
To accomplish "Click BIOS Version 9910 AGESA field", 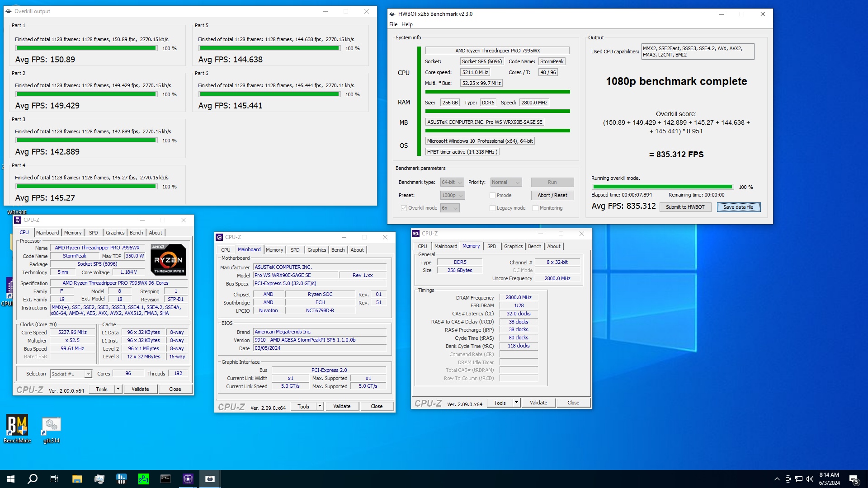I will [x=320, y=340].
